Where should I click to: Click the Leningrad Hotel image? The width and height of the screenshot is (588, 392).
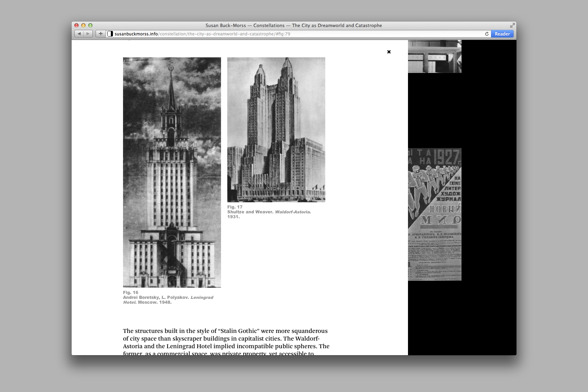(x=172, y=172)
